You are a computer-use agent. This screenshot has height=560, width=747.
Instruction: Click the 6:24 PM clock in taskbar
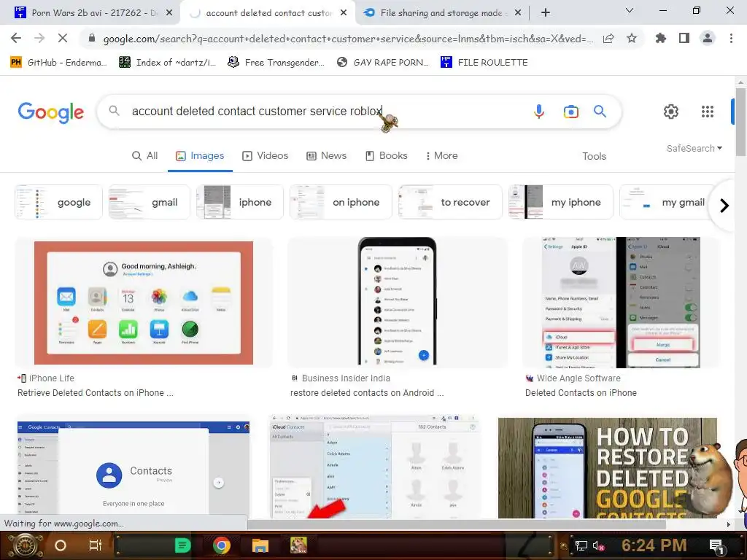click(654, 545)
